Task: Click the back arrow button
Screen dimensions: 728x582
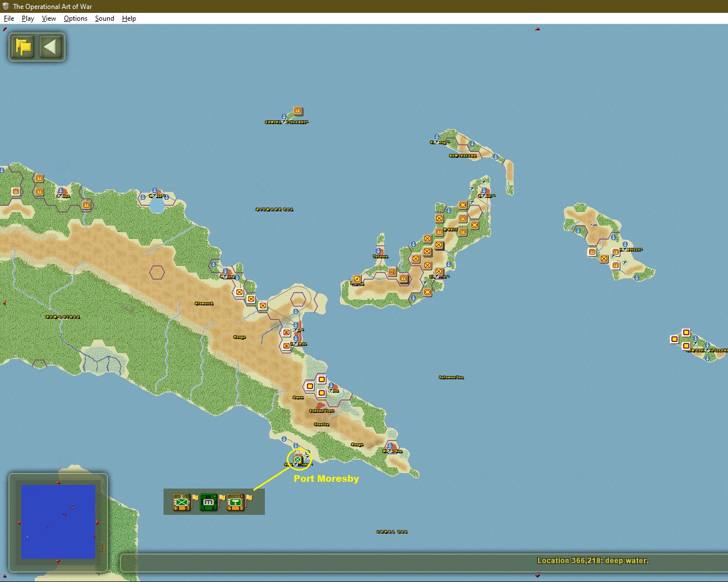Action: click(50, 46)
